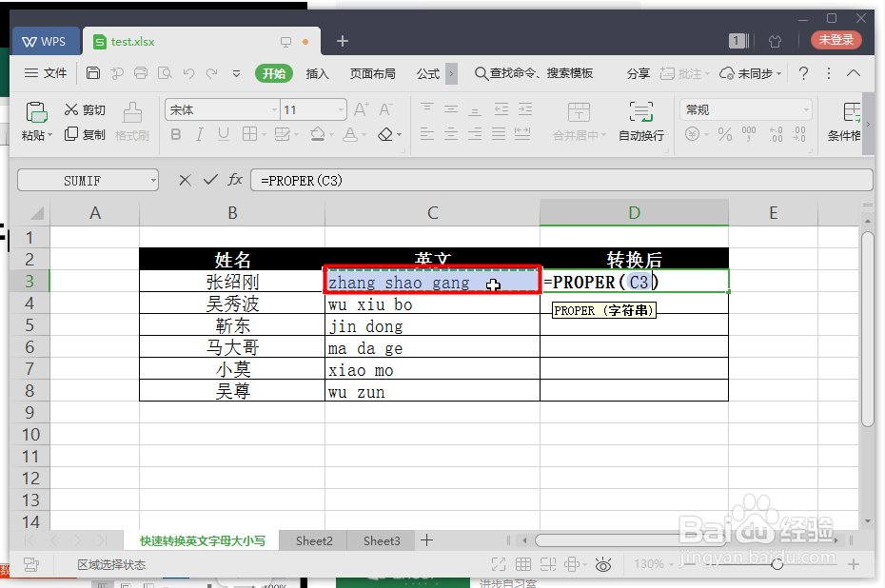Viewport: 885px width, 588px height.
Task: Open the font name 宋体 dropdown
Action: click(x=274, y=109)
